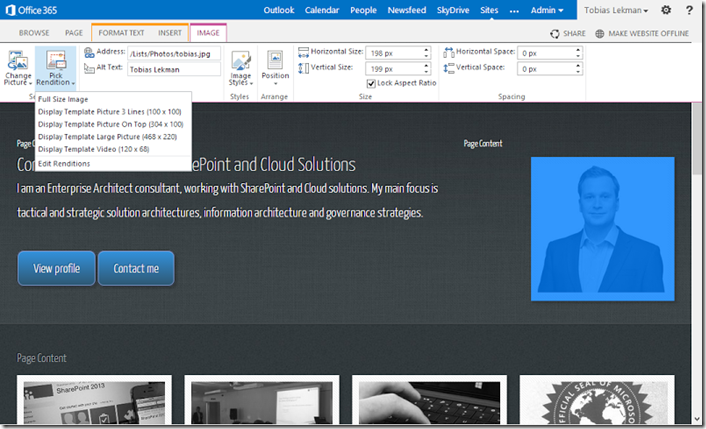Click the Change Picture icon
The image size is (706, 429).
click(18, 60)
